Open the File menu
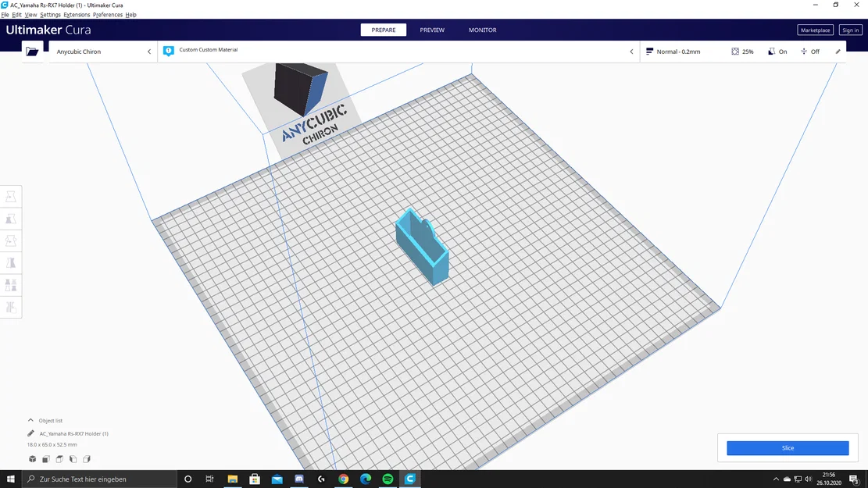This screenshot has width=868, height=488. pos(5,15)
